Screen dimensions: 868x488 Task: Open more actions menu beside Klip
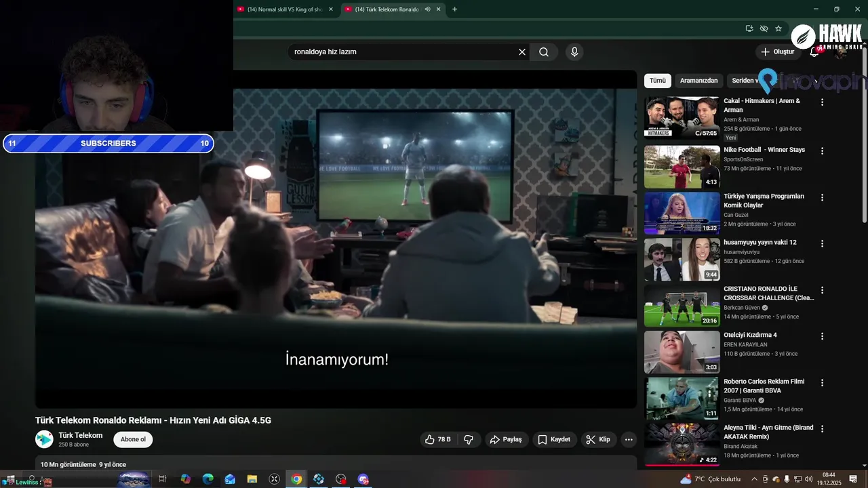pos(629,439)
